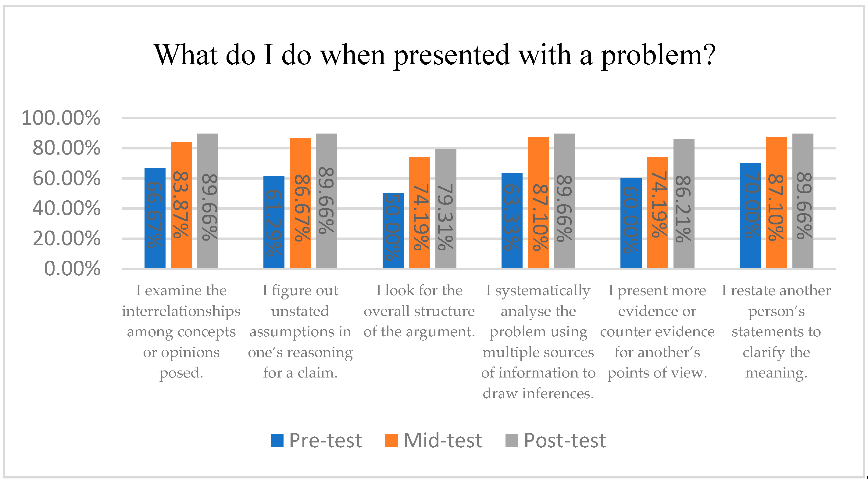Click the gray 79.31% bar
Screen dimensions: 868x483
446,208
